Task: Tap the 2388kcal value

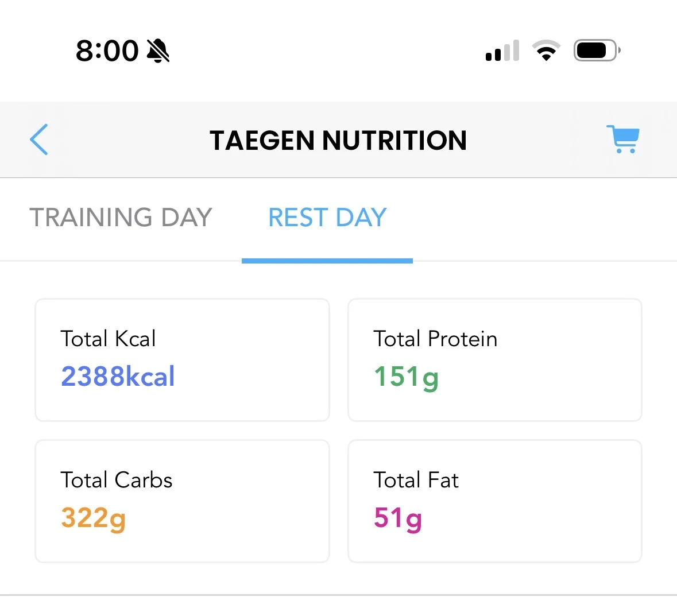Action: (118, 377)
